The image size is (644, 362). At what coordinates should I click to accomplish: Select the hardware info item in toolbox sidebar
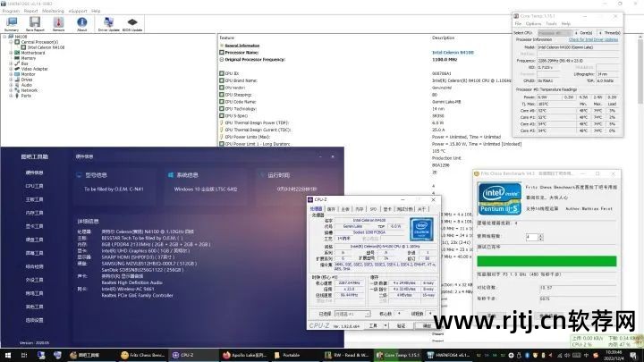(35, 173)
